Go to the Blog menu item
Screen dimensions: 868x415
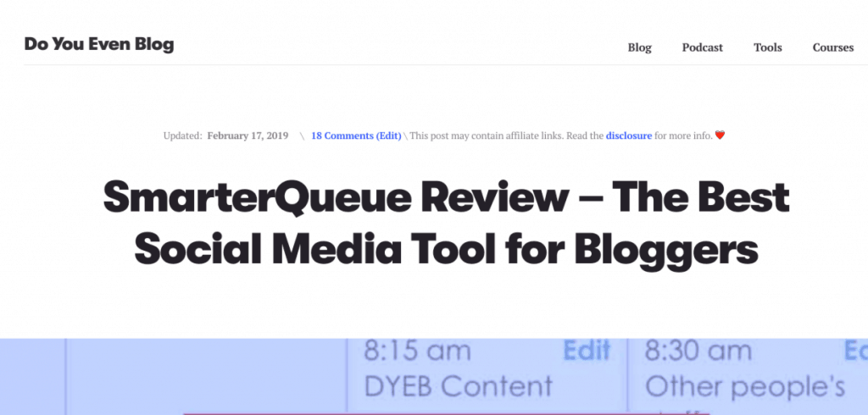[x=639, y=47]
